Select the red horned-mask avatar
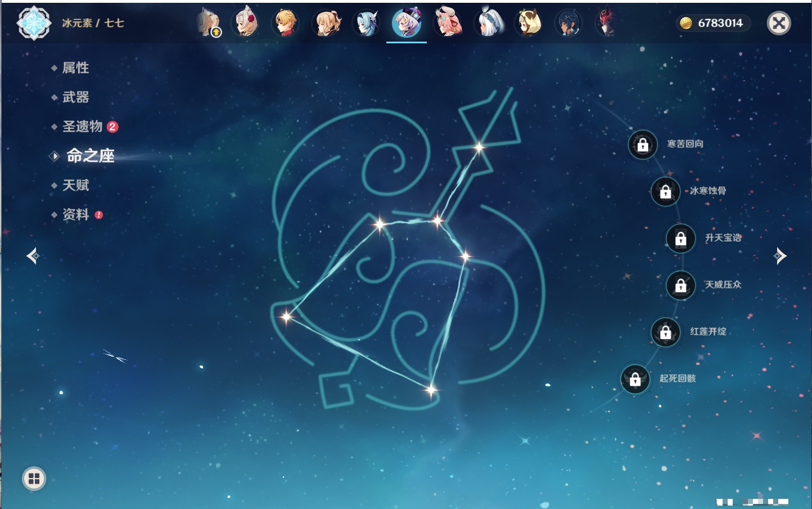Screen dimensions: 812x509 (607, 23)
